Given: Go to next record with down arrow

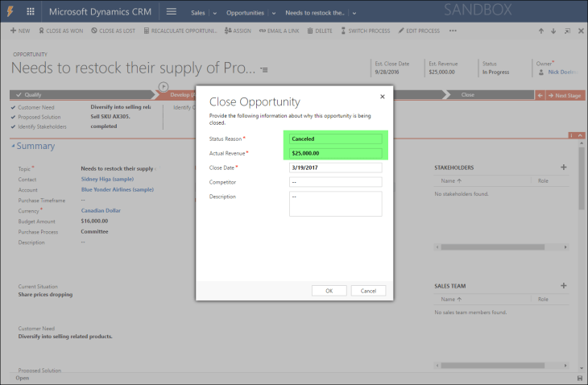Looking at the screenshot, I should tap(553, 31).
